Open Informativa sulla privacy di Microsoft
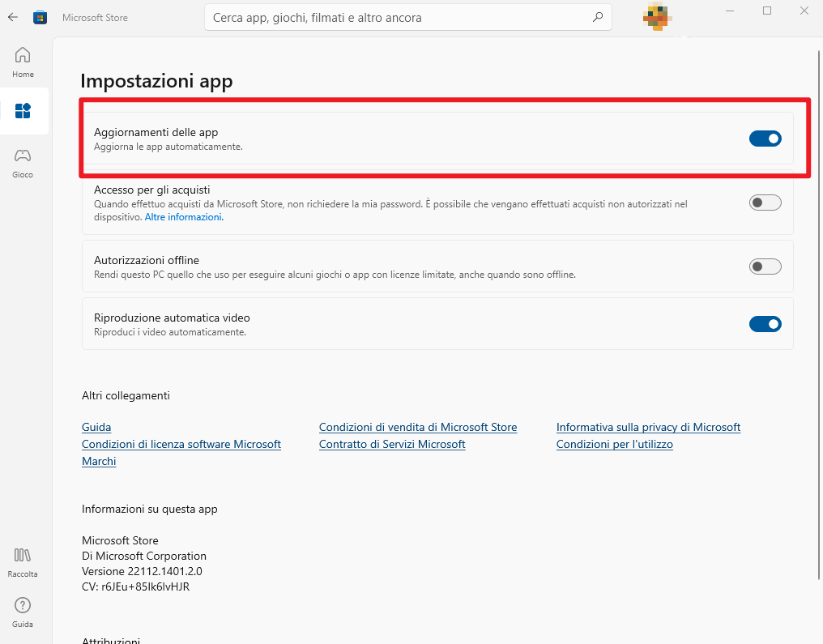 click(x=648, y=427)
